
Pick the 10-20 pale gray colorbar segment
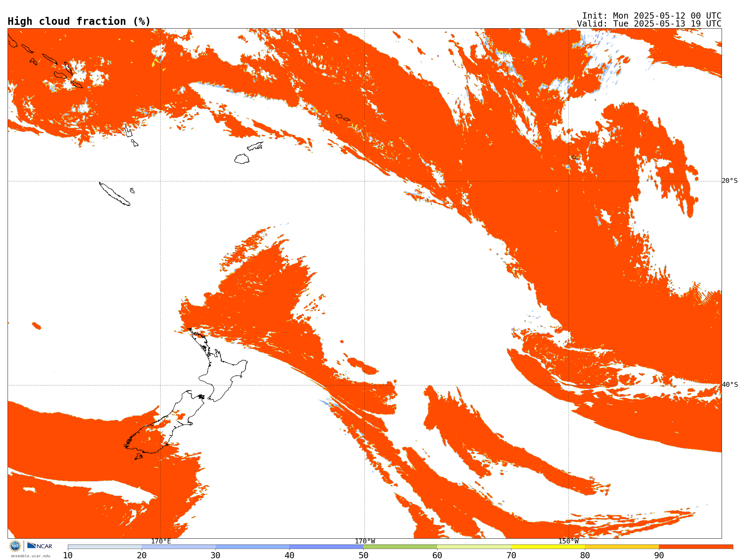pyautogui.click(x=105, y=547)
